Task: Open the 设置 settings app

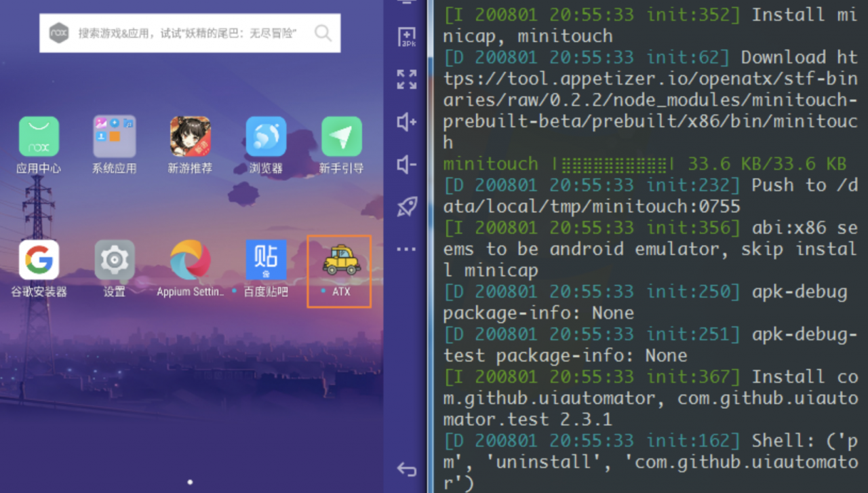Action: [x=114, y=261]
